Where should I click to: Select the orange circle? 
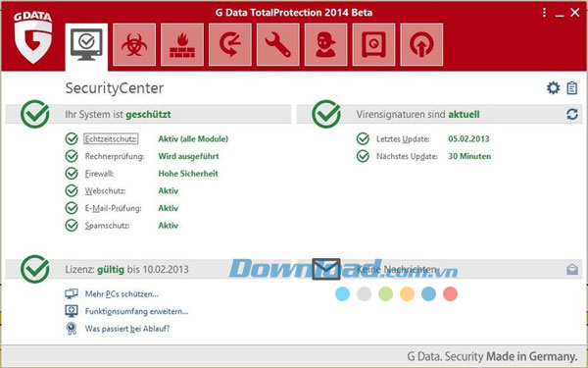[x=407, y=293]
